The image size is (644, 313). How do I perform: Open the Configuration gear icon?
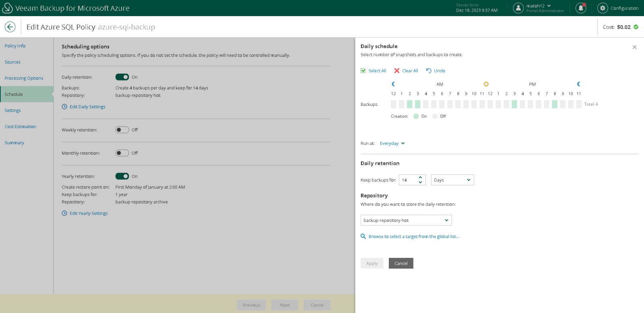point(603,8)
